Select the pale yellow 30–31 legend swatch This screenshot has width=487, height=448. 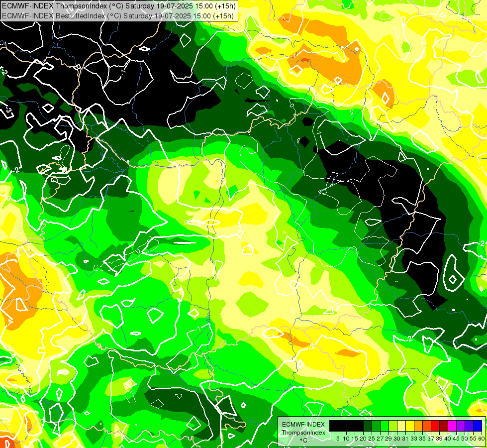click(401, 426)
